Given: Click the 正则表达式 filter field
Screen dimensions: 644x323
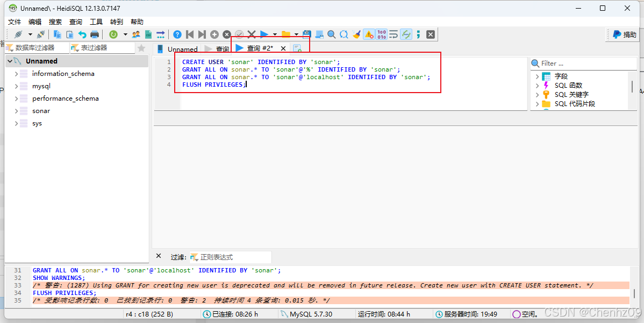Looking at the screenshot, I should (231, 257).
